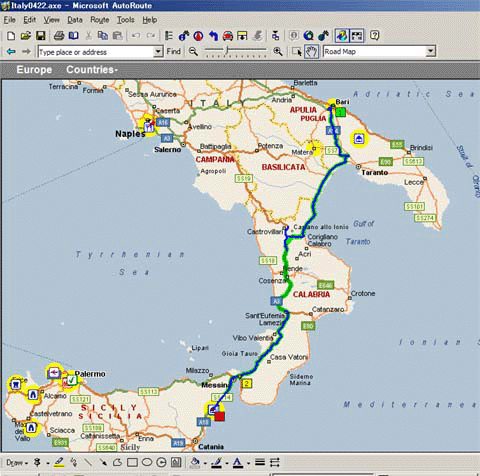The height and width of the screenshot is (476, 480).
Task: Open the pushpin style dropdown arrow
Action: tap(48, 463)
